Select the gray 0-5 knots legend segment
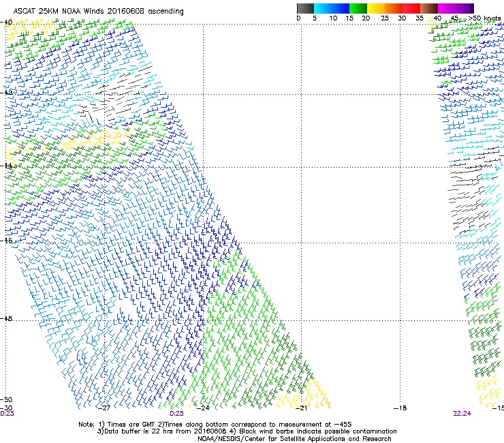Image resolution: width=504 pixels, height=443 pixels. 305,8
